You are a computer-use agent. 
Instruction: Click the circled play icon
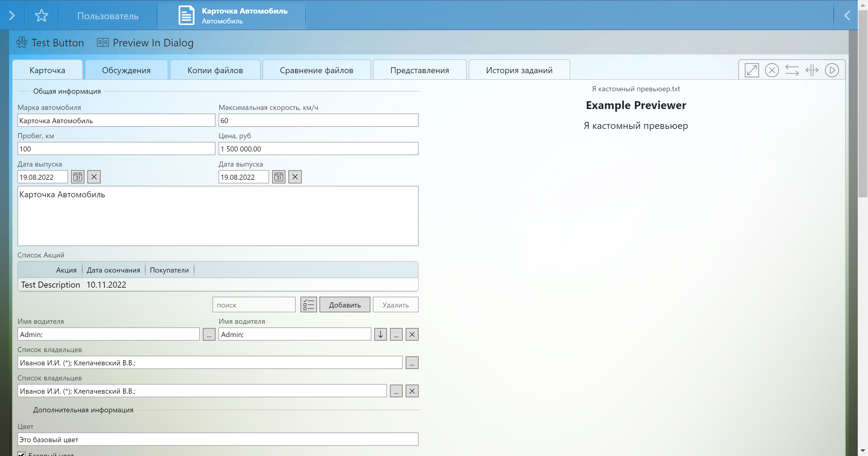832,70
